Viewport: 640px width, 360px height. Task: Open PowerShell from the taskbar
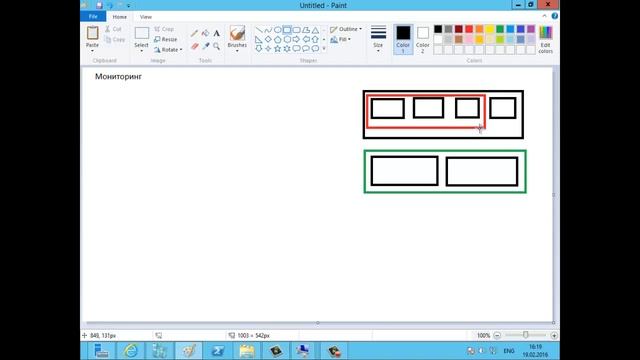(218, 351)
